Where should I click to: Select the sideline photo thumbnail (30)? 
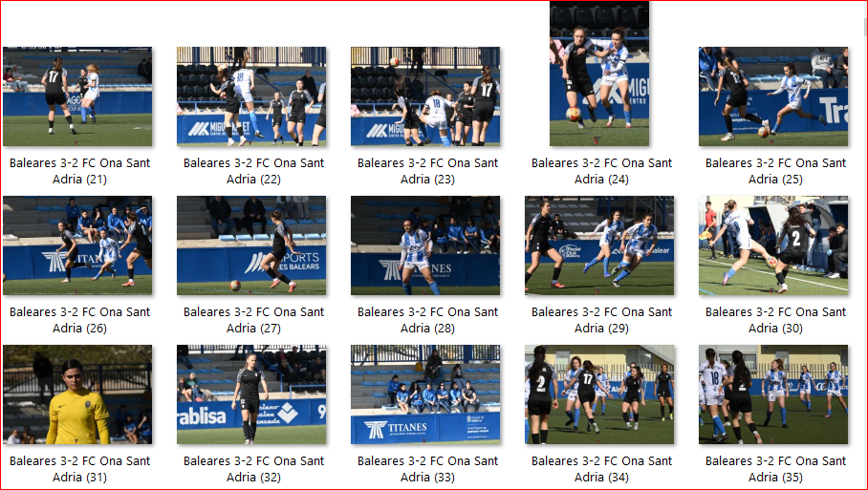click(773, 245)
